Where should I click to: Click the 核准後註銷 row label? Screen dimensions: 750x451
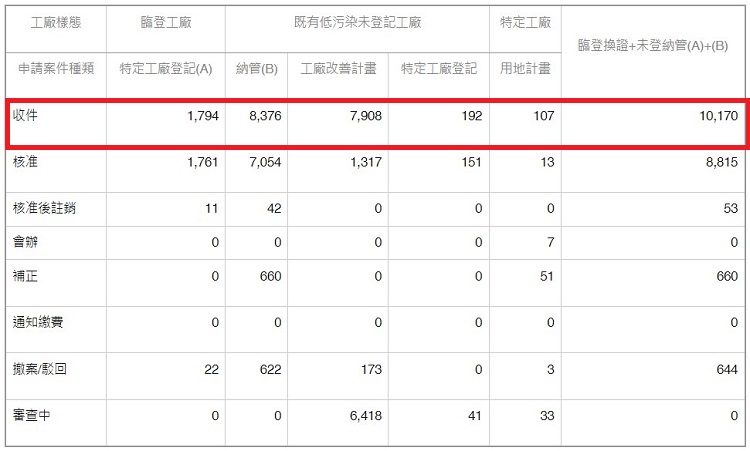pyautogui.click(x=44, y=208)
